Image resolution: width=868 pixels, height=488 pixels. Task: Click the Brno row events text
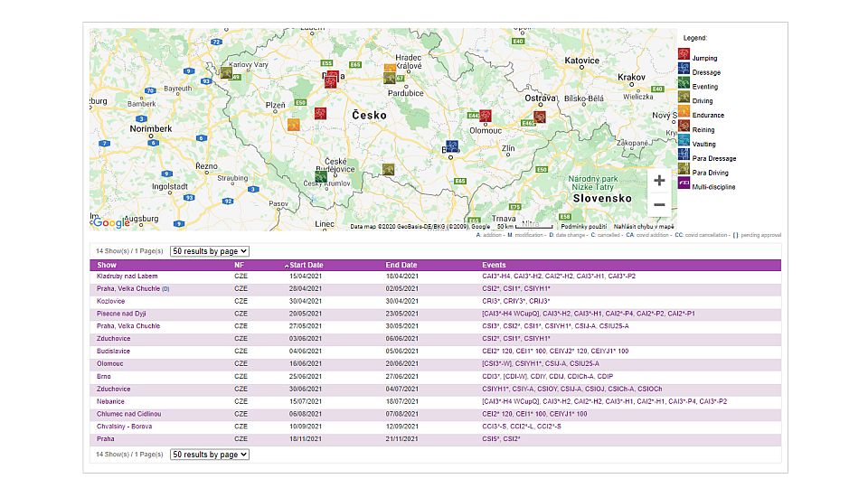(548, 376)
